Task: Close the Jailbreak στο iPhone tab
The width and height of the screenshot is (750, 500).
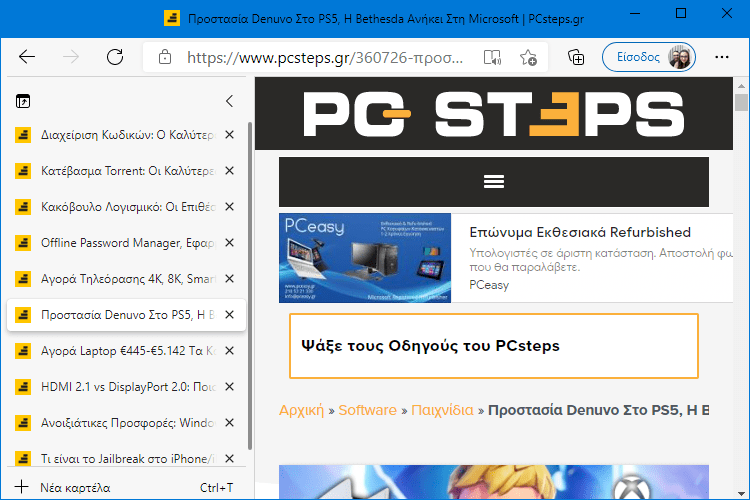Action: (230, 458)
